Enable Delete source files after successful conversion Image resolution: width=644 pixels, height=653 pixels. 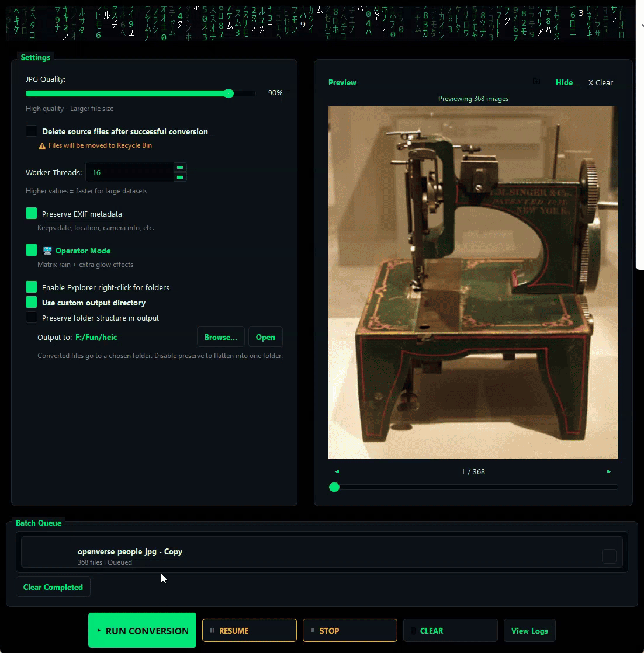[x=31, y=131]
